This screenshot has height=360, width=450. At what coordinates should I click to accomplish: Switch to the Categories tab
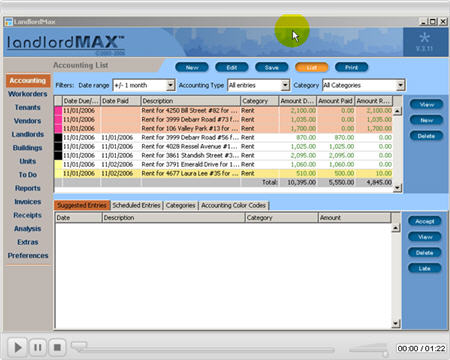tap(180, 205)
